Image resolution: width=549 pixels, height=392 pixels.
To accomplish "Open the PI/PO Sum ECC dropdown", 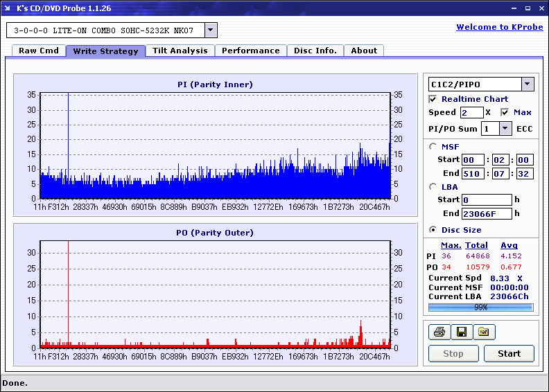I will click(505, 129).
